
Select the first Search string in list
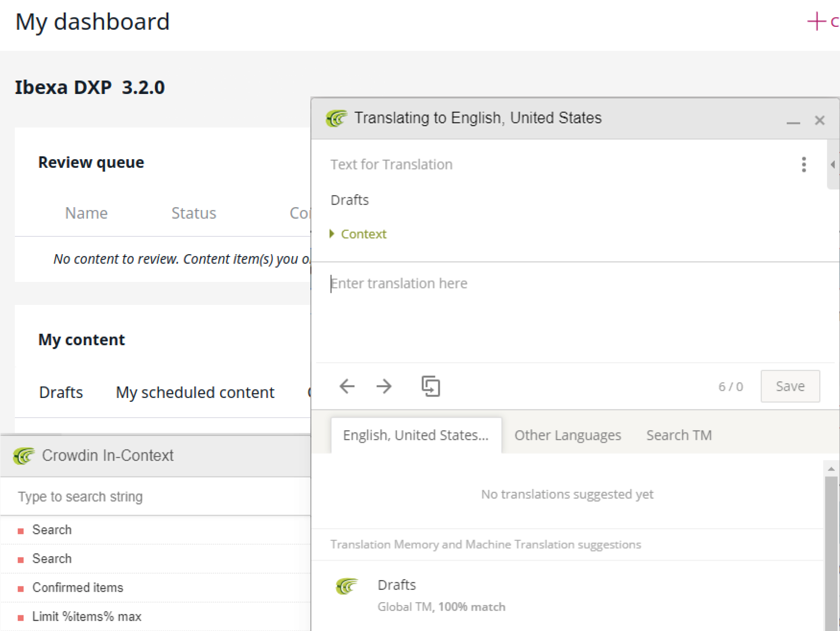point(156,530)
